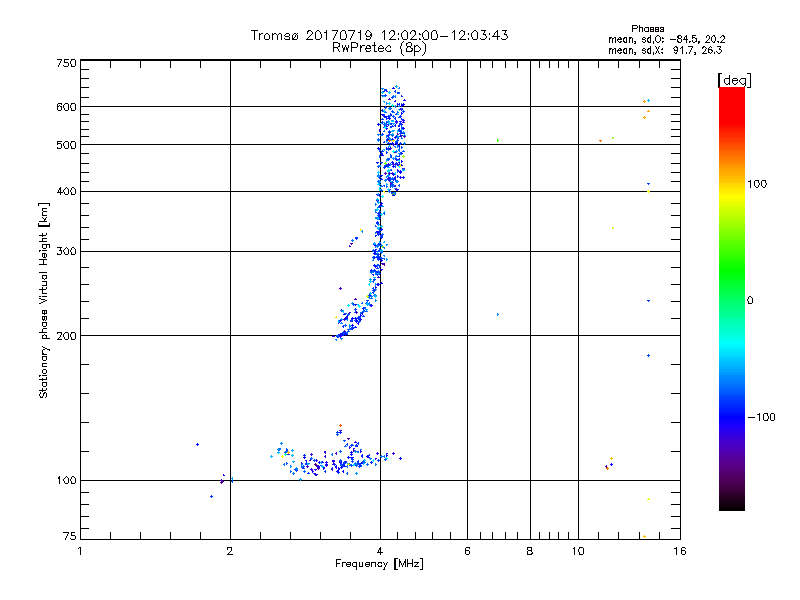Click the plot title 'Tromsø 20170719 12:02:00-12:03:43'
This screenshot has width=800, height=600.
point(379,35)
